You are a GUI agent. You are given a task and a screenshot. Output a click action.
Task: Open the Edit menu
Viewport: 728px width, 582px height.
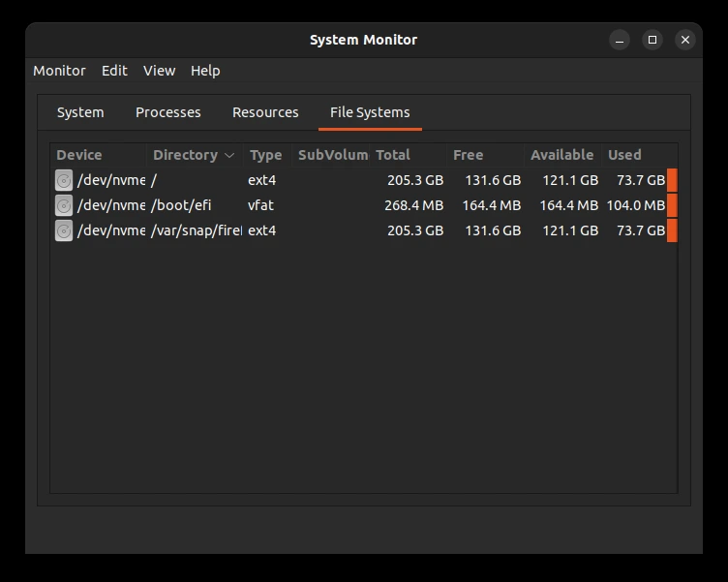(114, 71)
